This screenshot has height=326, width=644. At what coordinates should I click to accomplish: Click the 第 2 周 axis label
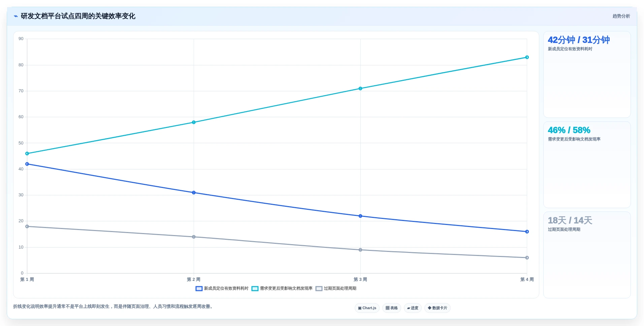point(194,280)
